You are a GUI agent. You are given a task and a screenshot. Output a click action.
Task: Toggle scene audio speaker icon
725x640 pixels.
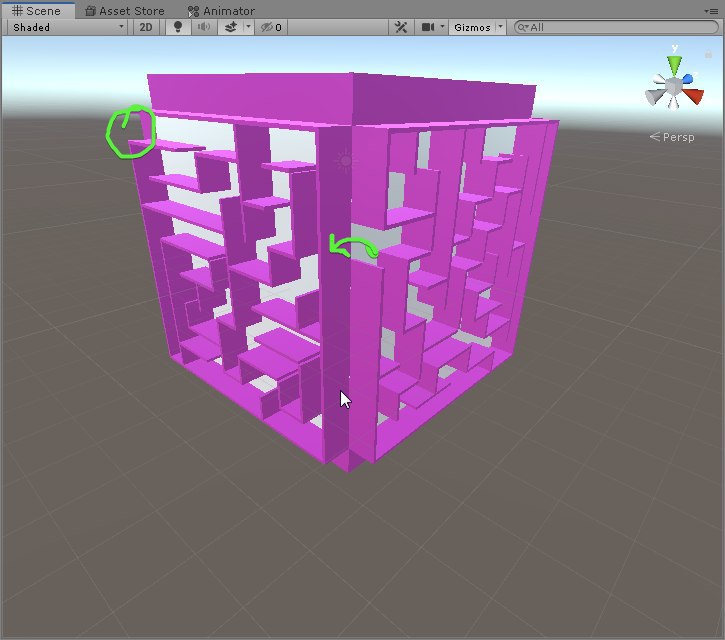(203, 27)
